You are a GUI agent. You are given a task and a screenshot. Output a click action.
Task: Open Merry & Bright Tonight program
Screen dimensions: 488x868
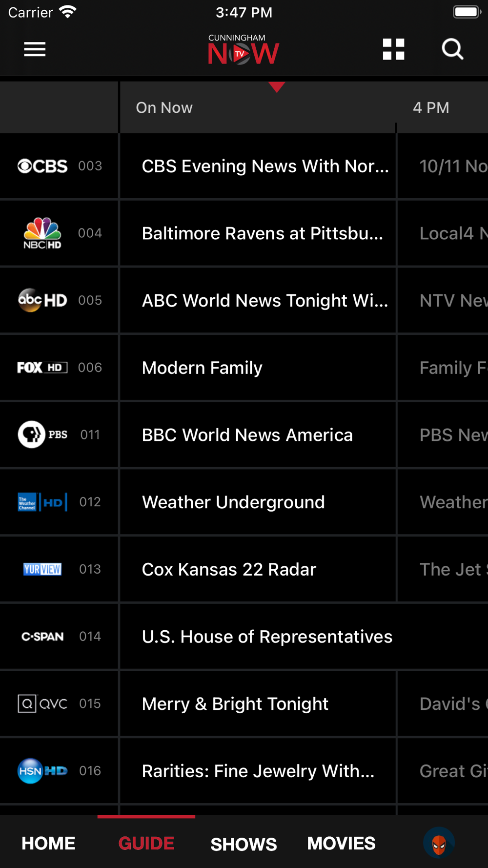(258, 703)
